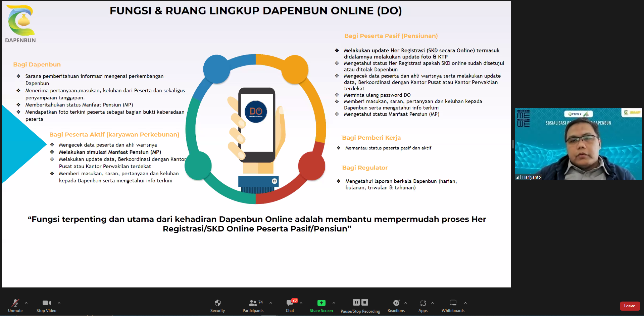The height and width of the screenshot is (316, 644).
Task: Open the caret menu beside Chat
Action: (301, 303)
